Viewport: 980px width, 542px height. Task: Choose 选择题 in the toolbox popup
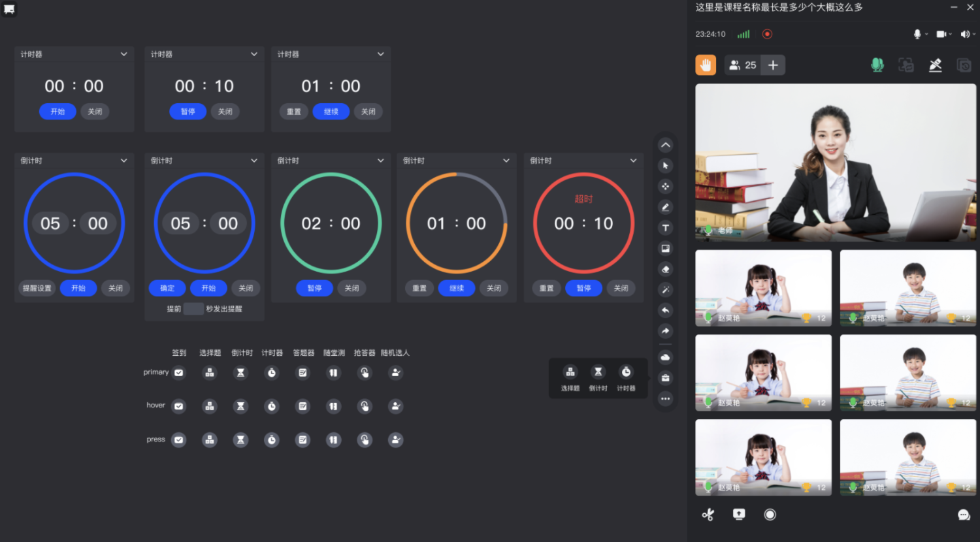coord(570,378)
